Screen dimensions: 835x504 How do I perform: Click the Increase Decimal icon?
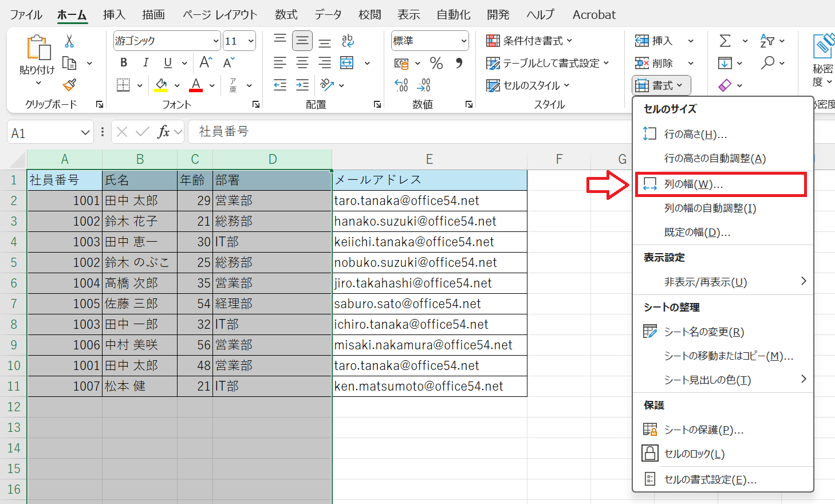[x=401, y=85]
